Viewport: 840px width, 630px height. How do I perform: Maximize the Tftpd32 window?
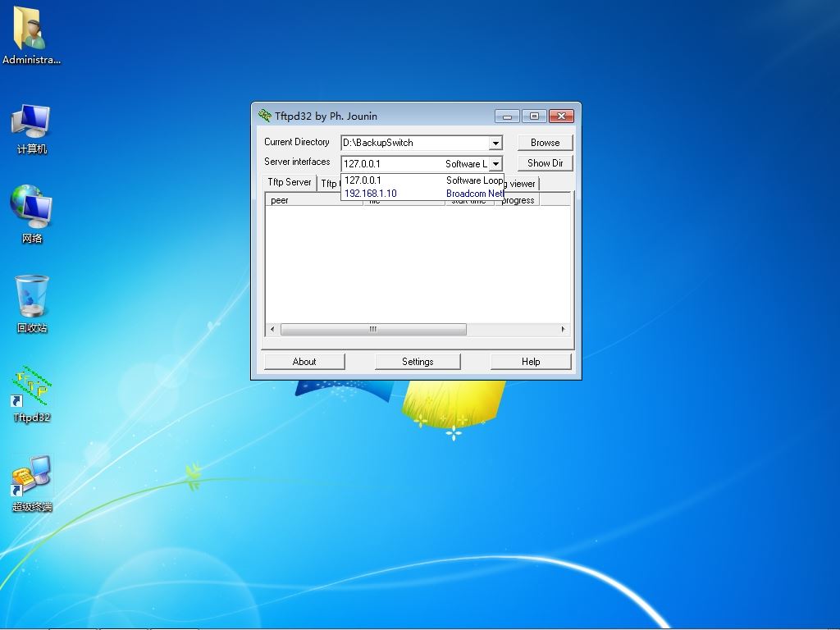[534, 116]
